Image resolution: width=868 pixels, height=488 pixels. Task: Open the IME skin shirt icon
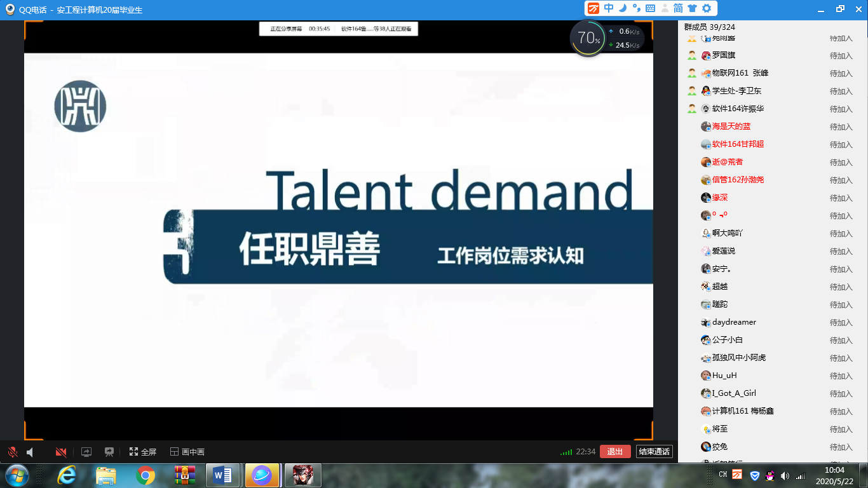tap(692, 8)
